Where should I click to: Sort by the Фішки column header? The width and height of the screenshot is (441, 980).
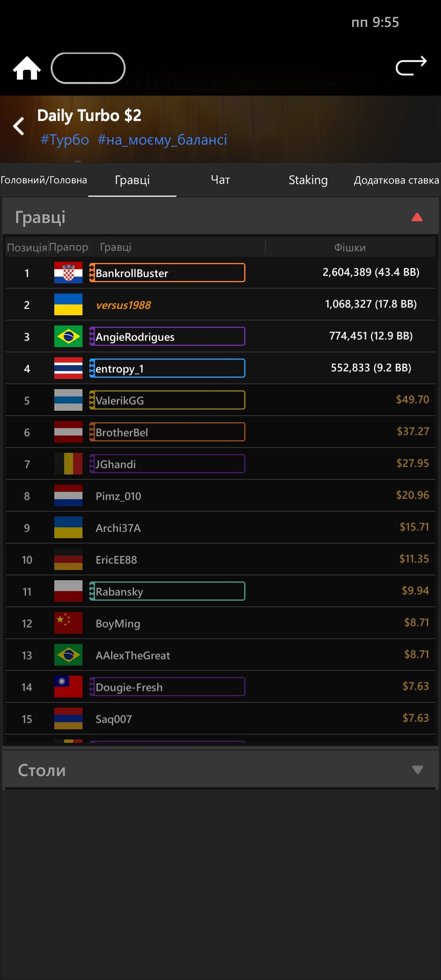point(350,247)
